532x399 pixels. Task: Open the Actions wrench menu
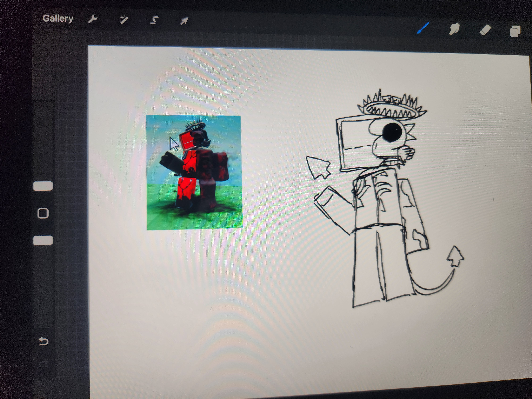93,19
